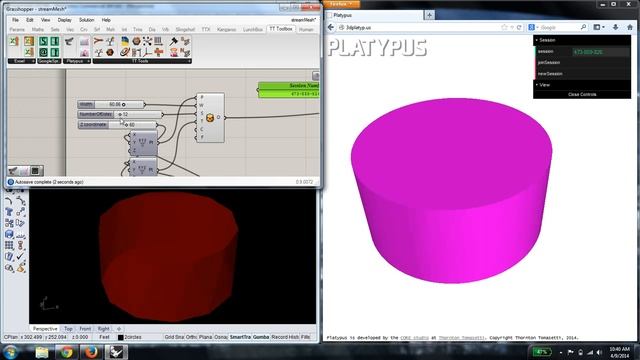Screen dimensions: 640x360
Task: Click the blue sphere render tool in Rhino sidebar
Action: (x=9, y=234)
